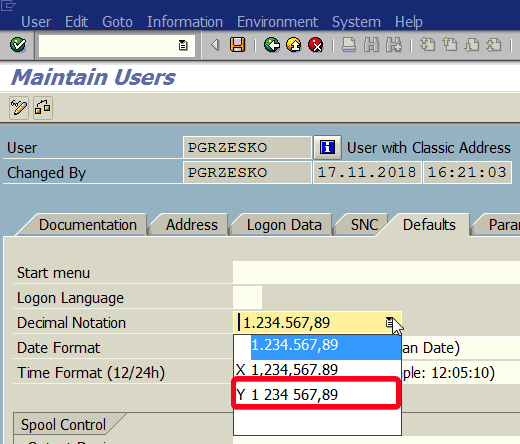Click the Next Page icon
The width and height of the screenshot is (520, 444).
point(472,45)
